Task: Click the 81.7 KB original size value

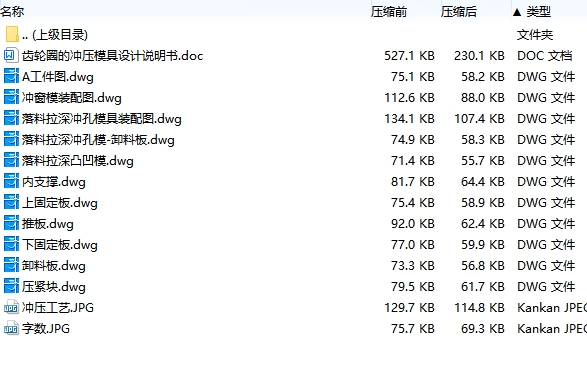Action: pyautogui.click(x=413, y=182)
